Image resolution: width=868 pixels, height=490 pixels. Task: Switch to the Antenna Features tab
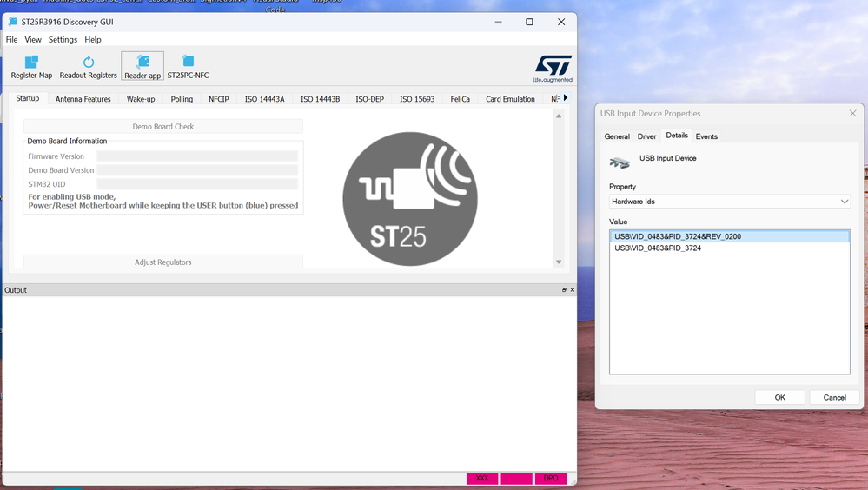point(83,99)
